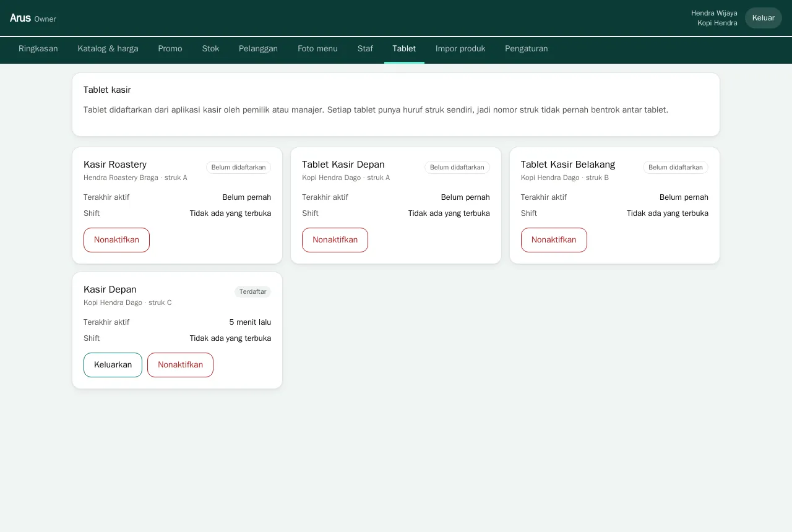This screenshot has height=532, width=792.
Task: Select the Tablet Kasir Belakang title
Action: click(x=568, y=165)
